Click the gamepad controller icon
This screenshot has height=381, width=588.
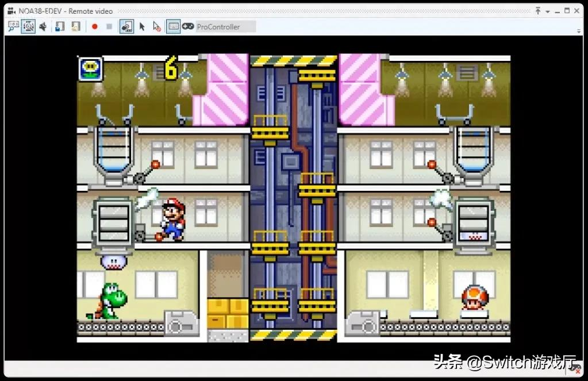point(188,26)
